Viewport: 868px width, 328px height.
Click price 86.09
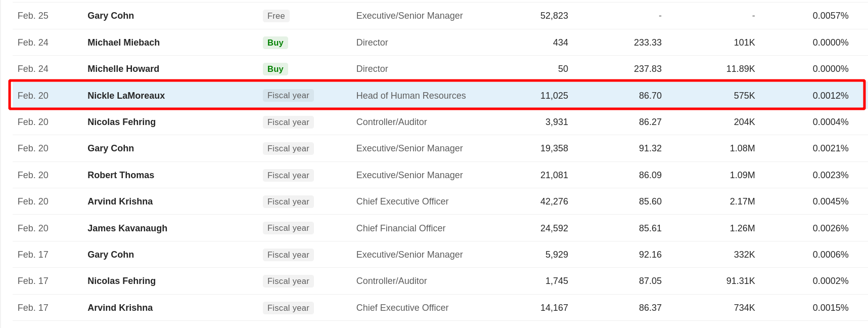(x=650, y=175)
